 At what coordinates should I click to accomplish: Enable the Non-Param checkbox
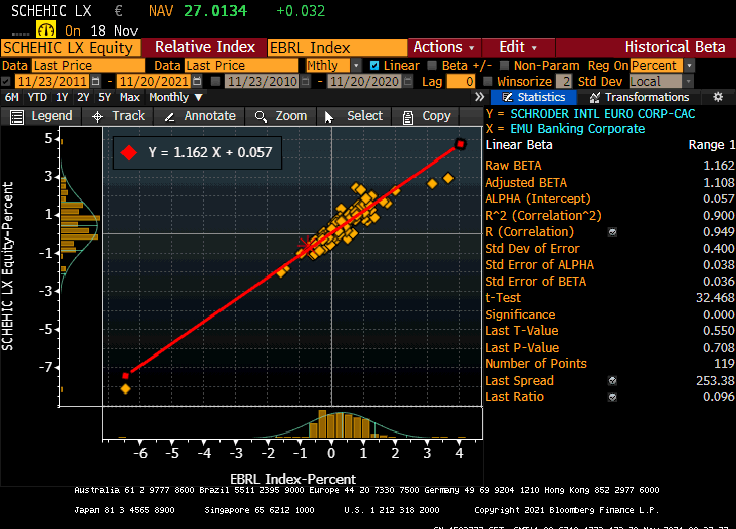[x=505, y=66]
